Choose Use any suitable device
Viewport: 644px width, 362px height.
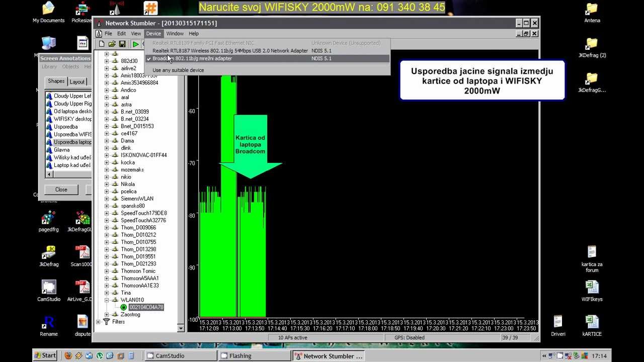[x=267, y=70]
